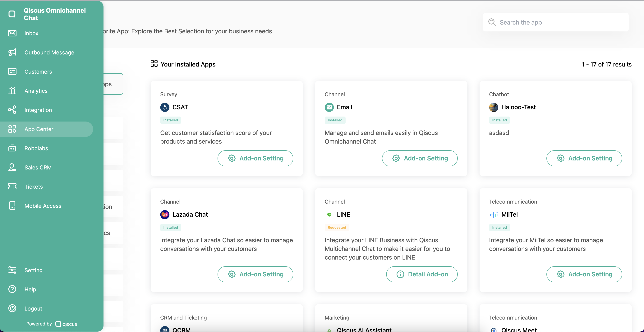
Task: Click the grid icon beside Your Installed Apps
Action: 154,63
